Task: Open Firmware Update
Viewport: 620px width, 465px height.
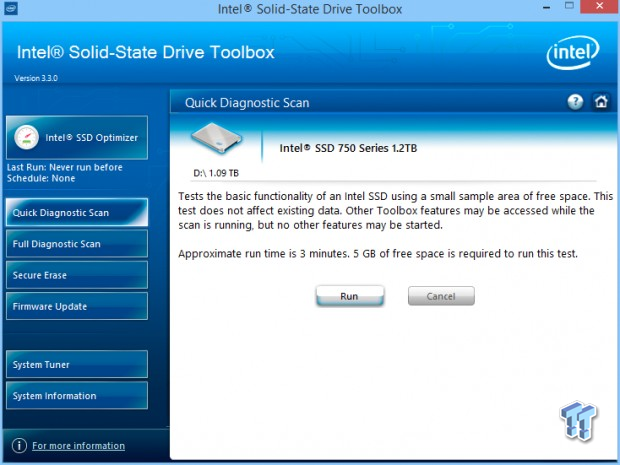Action: [77, 306]
